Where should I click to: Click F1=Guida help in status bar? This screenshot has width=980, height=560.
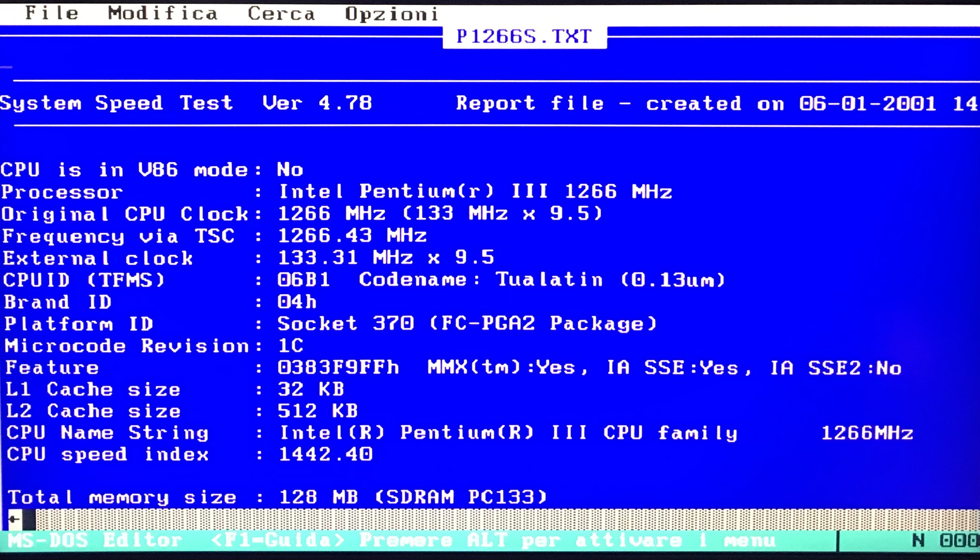click(277, 541)
